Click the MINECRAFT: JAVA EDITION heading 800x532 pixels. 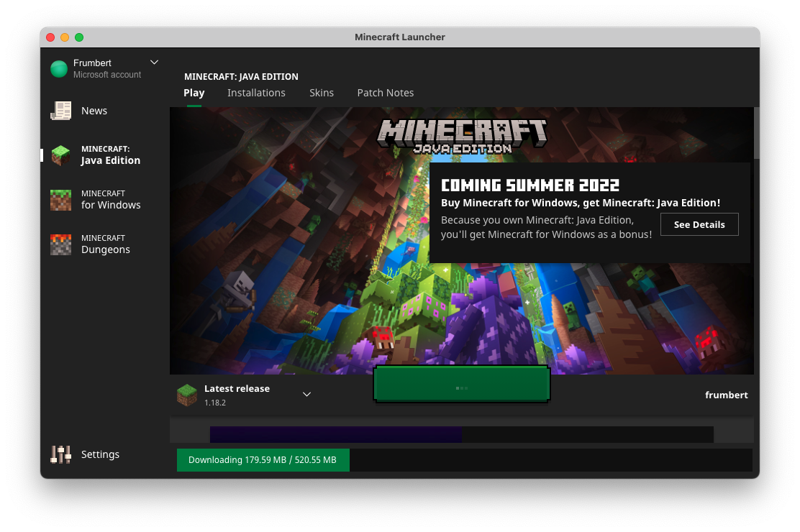[x=241, y=76]
